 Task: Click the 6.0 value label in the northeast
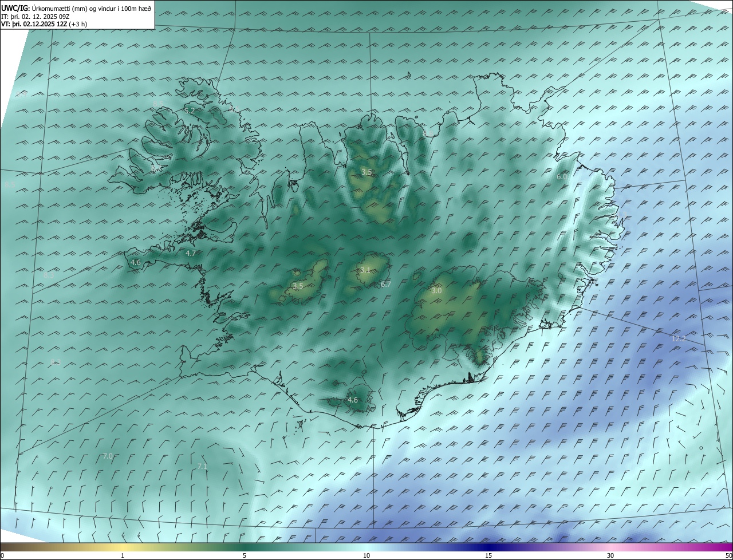click(562, 177)
